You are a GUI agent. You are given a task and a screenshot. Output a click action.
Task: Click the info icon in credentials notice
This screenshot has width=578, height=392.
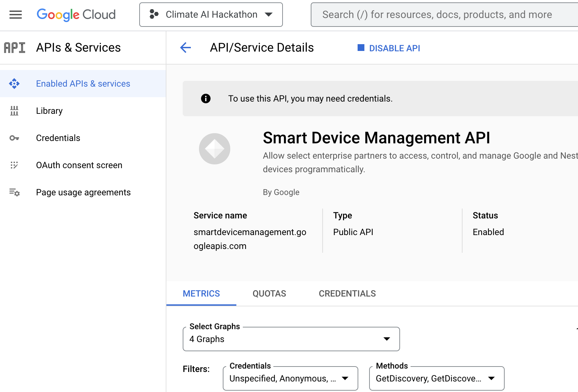(x=206, y=99)
